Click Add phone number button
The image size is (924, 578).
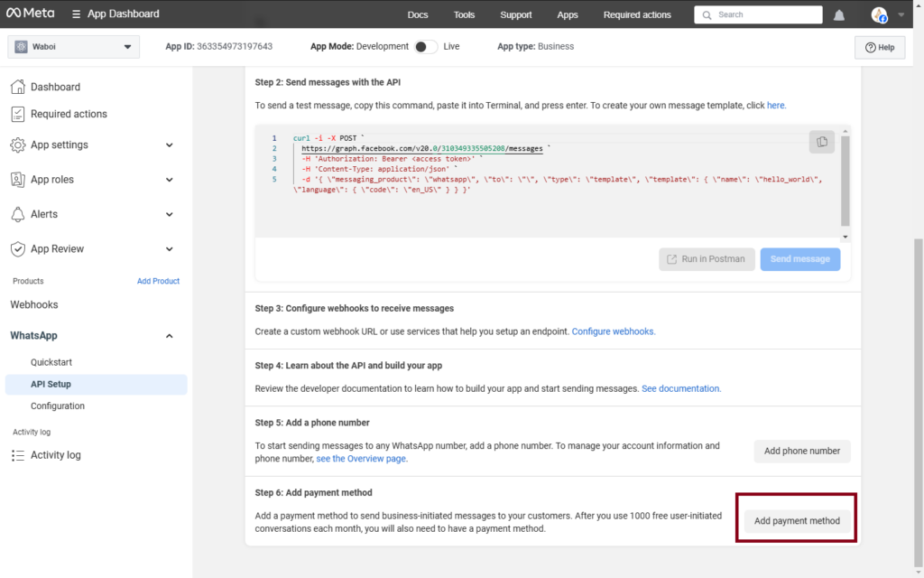tap(802, 452)
